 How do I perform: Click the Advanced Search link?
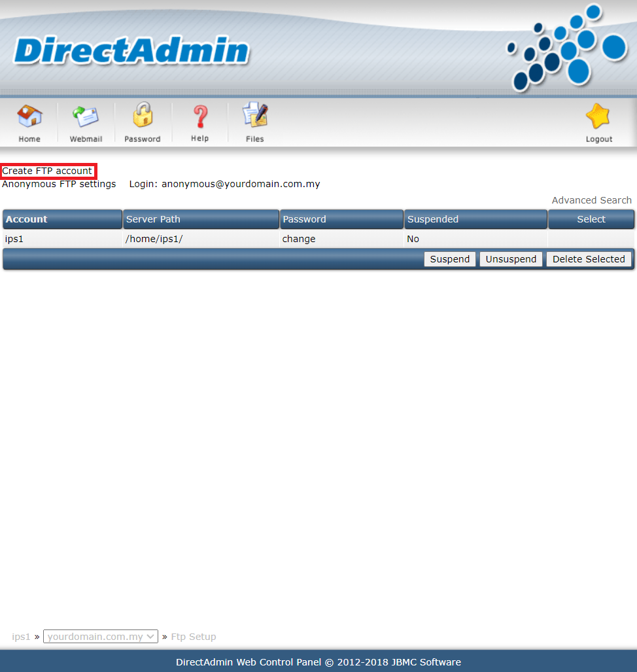pos(591,200)
